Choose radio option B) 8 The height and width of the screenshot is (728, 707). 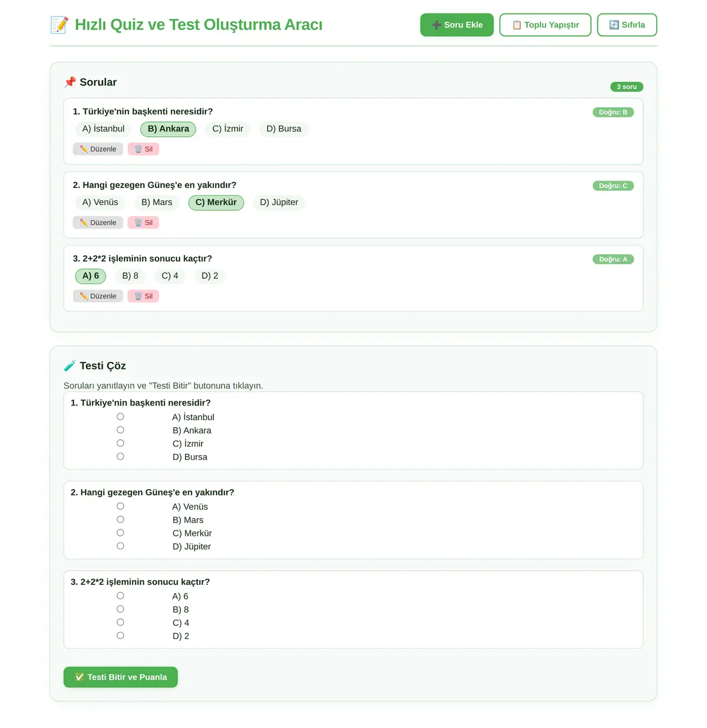[x=120, y=610]
